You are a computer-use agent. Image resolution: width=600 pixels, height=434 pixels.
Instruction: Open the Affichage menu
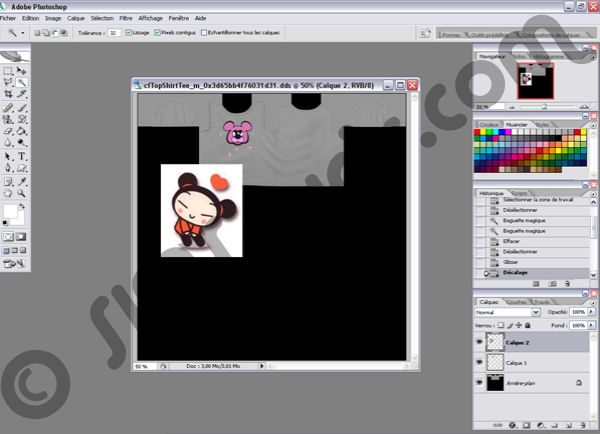(150, 18)
